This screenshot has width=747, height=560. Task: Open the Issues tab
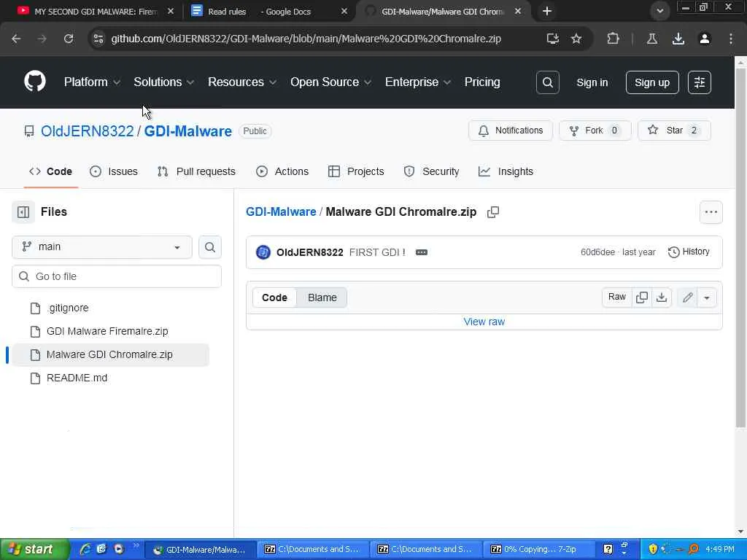(x=114, y=171)
